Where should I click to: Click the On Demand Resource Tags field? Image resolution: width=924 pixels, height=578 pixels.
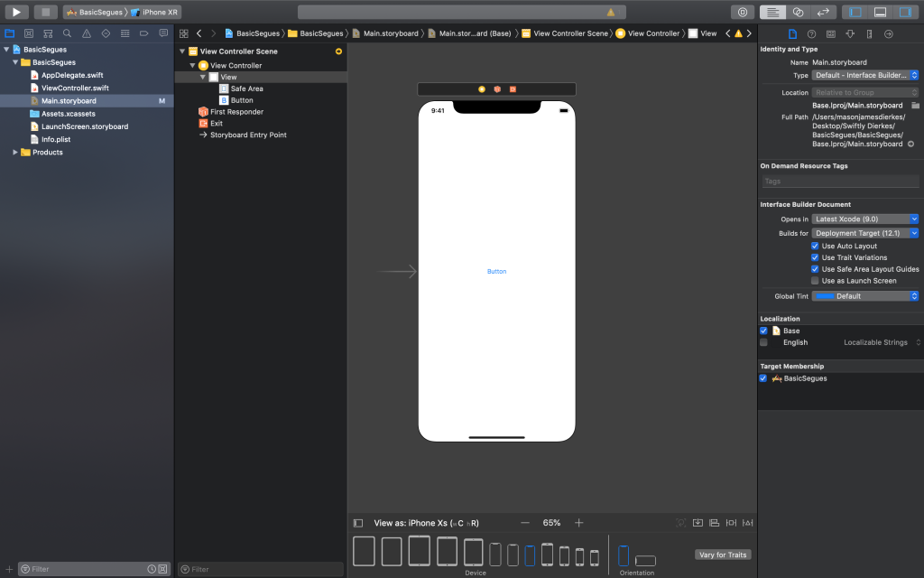click(x=840, y=182)
